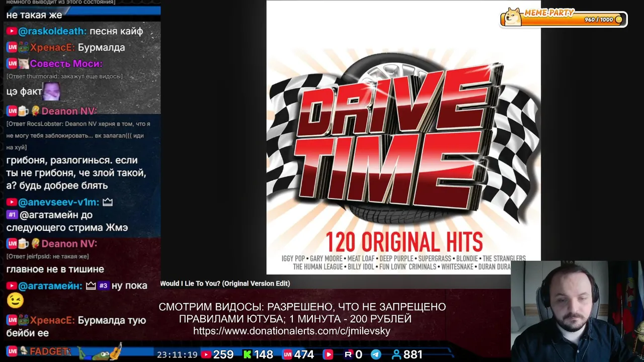Click the 23:11:19 clock in status bar
Viewport: 644px width, 362px height.
pos(177,355)
